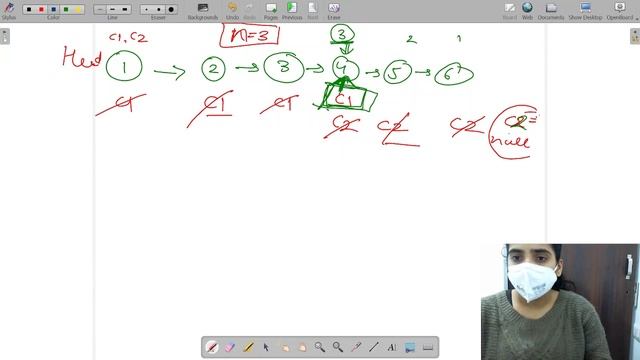This screenshot has width=640, height=360.
Task: Select the laser pointer tool
Action: pos(356,347)
